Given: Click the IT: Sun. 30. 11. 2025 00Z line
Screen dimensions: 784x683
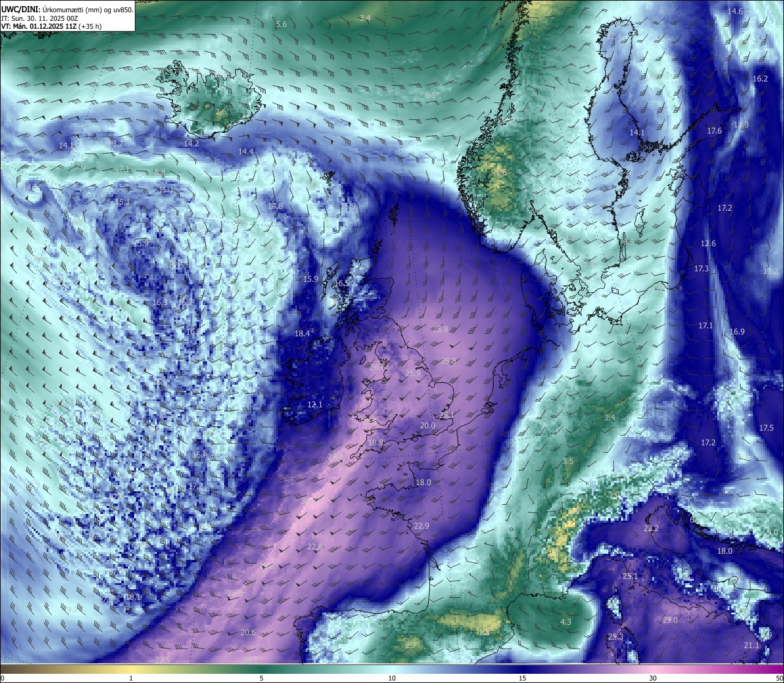Looking at the screenshot, I should point(39,18).
